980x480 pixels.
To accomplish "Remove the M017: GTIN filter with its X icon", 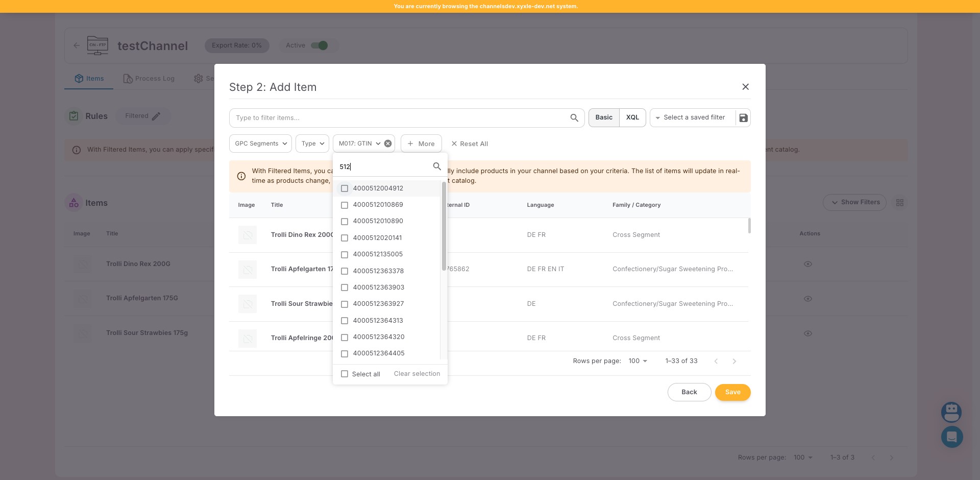I will [x=388, y=143].
